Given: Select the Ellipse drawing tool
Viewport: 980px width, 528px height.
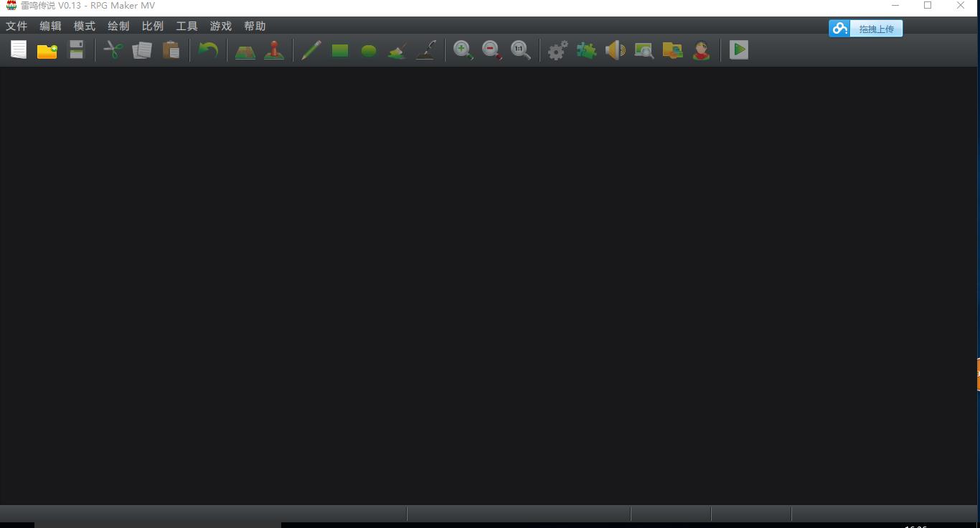Looking at the screenshot, I should pos(369,50).
